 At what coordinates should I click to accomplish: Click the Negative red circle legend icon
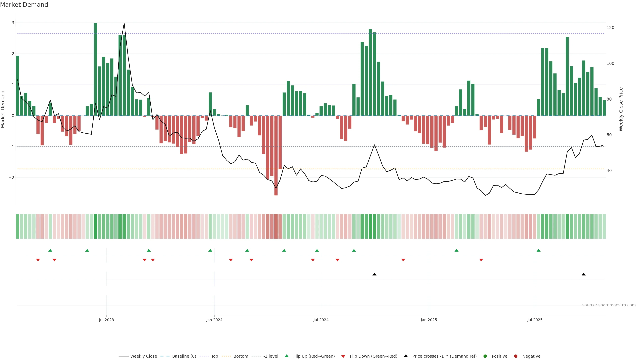click(x=516, y=356)
